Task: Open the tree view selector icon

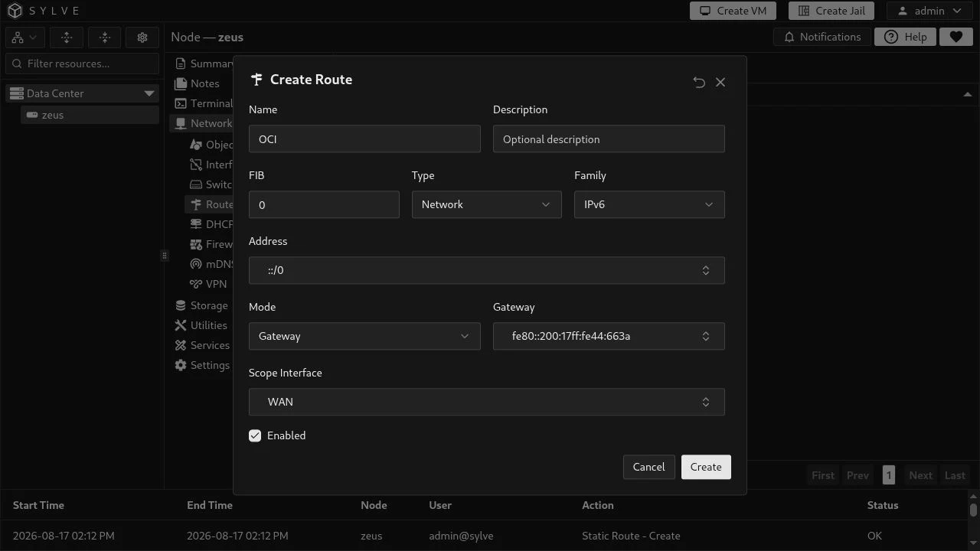Action: (25, 37)
